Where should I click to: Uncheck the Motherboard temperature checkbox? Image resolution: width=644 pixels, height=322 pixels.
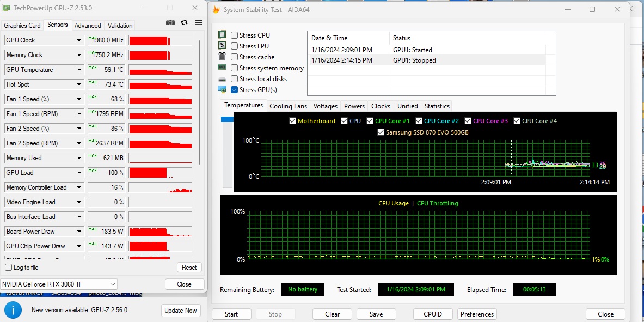[292, 121]
